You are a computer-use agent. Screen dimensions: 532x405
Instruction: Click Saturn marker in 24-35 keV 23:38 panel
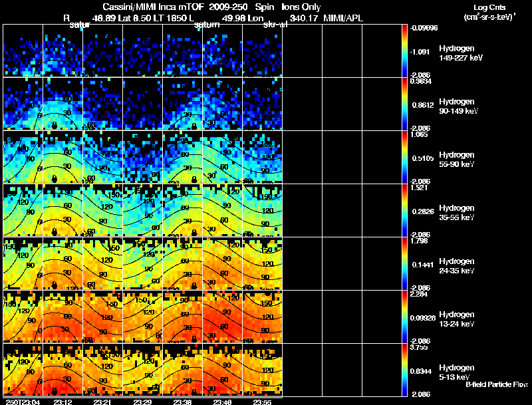coord(194,285)
